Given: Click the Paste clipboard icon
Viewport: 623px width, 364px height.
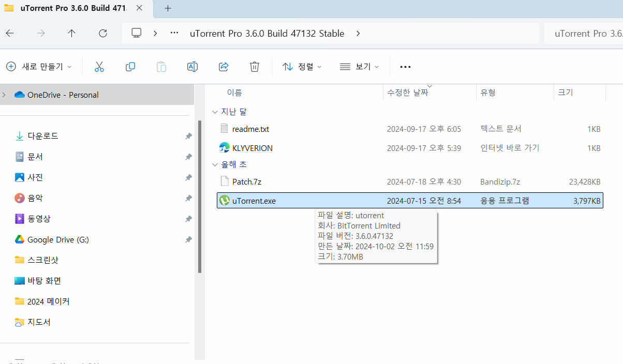Looking at the screenshot, I should pos(161,67).
